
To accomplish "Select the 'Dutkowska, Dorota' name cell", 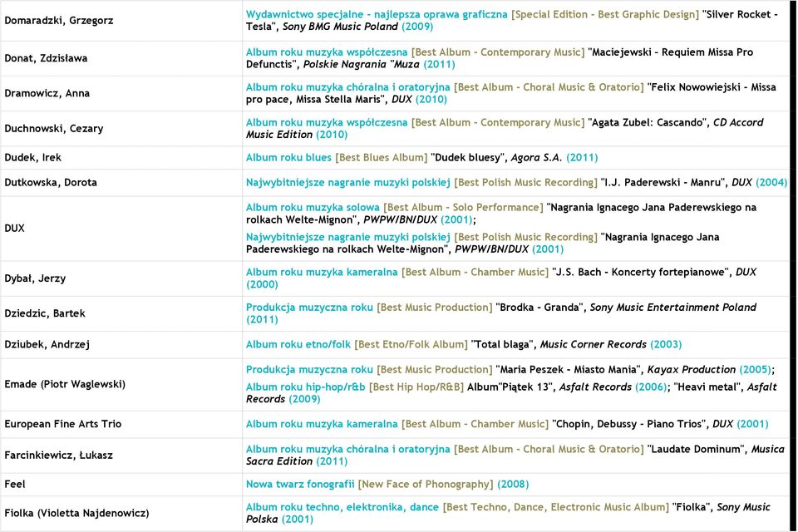I will coord(121,182).
